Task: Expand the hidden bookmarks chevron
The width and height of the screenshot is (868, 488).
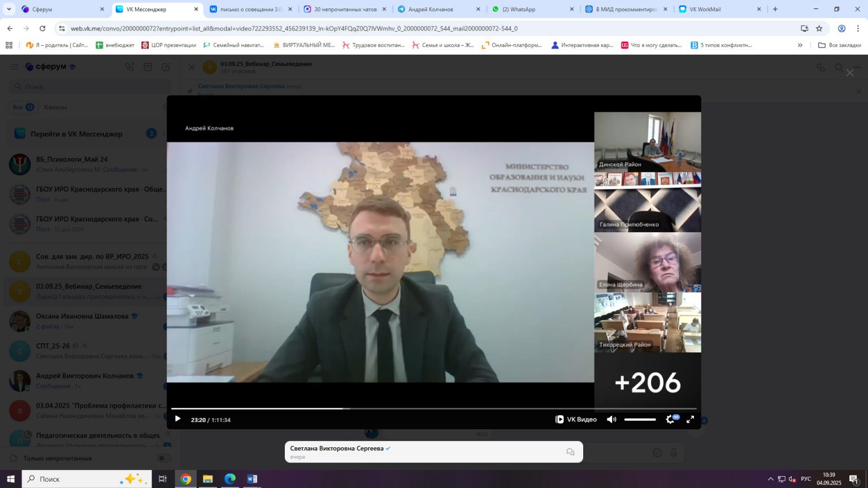Action: click(800, 45)
